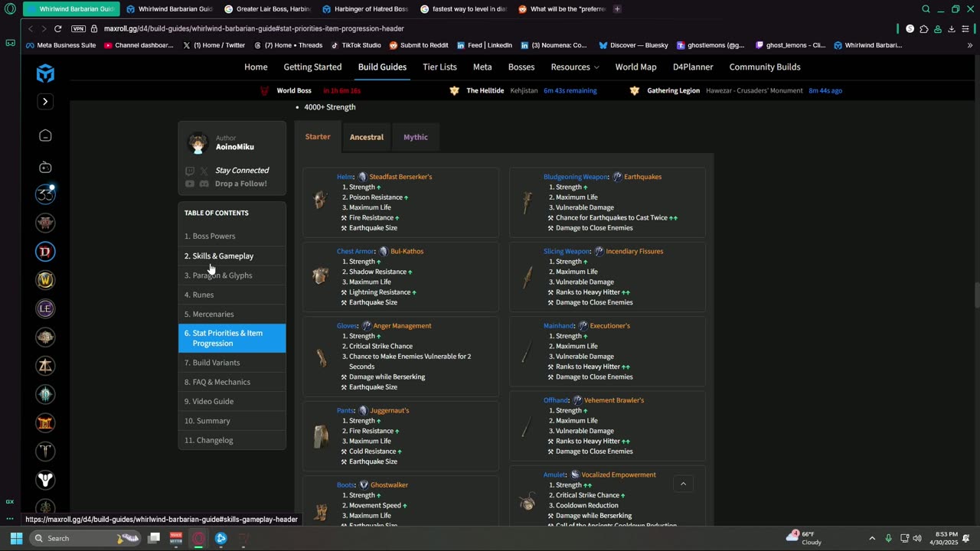Switch to the Greater Lair Boss Google tab
The width and height of the screenshot is (980, 551).
[269, 9]
